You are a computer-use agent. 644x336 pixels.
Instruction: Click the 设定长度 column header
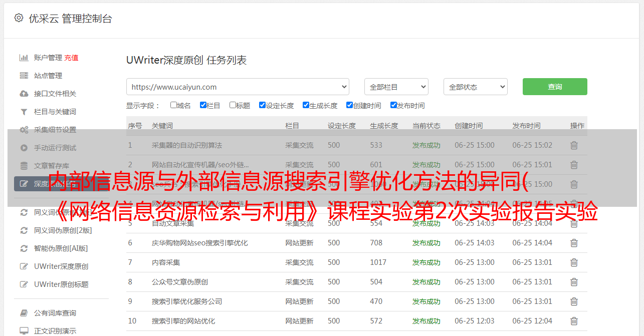click(x=342, y=126)
